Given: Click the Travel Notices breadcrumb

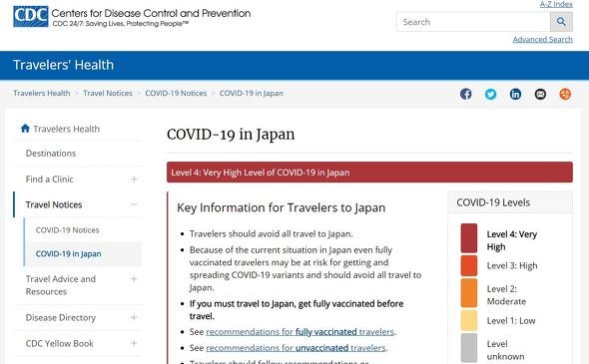Looking at the screenshot, I should click(x=108, y=93).
